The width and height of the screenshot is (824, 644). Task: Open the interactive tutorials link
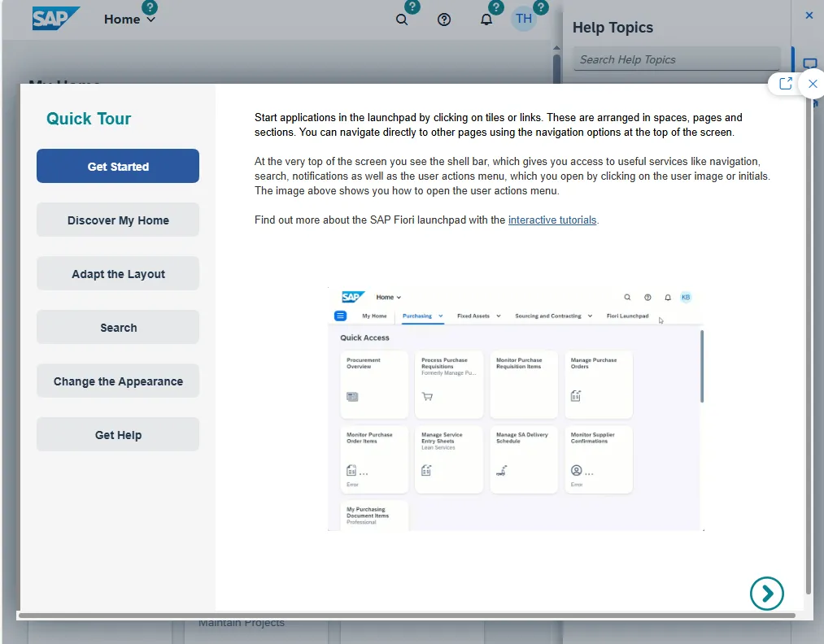click(x=552, y=220)
